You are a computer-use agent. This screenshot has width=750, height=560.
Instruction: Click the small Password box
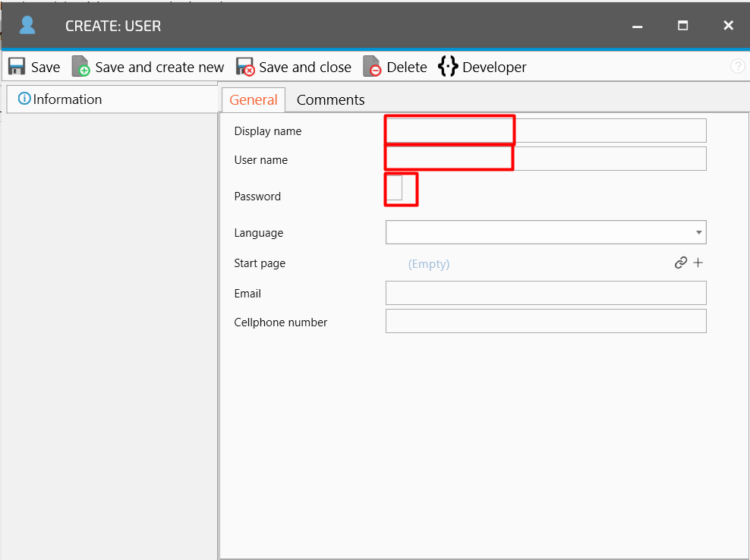395,188
